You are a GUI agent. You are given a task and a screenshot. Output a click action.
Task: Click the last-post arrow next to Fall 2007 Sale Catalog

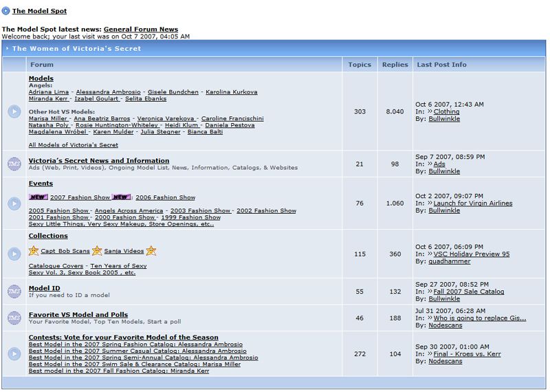coord(430,292)
